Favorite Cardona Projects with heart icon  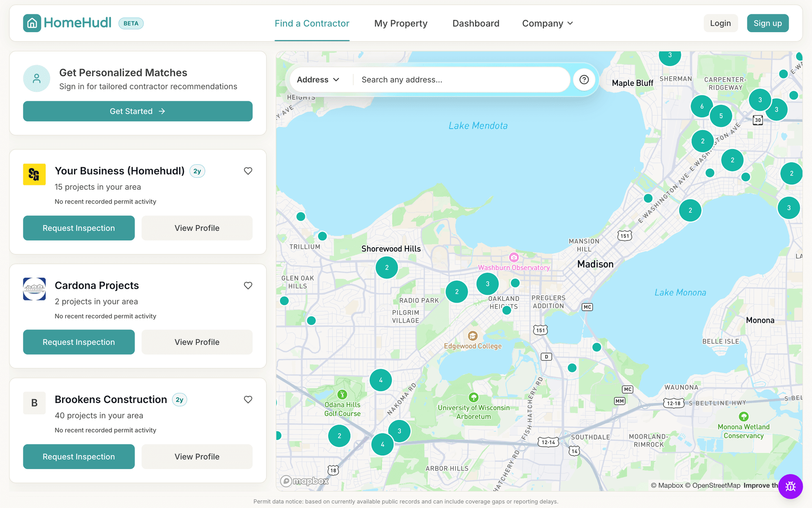click(x=248, y=286)
